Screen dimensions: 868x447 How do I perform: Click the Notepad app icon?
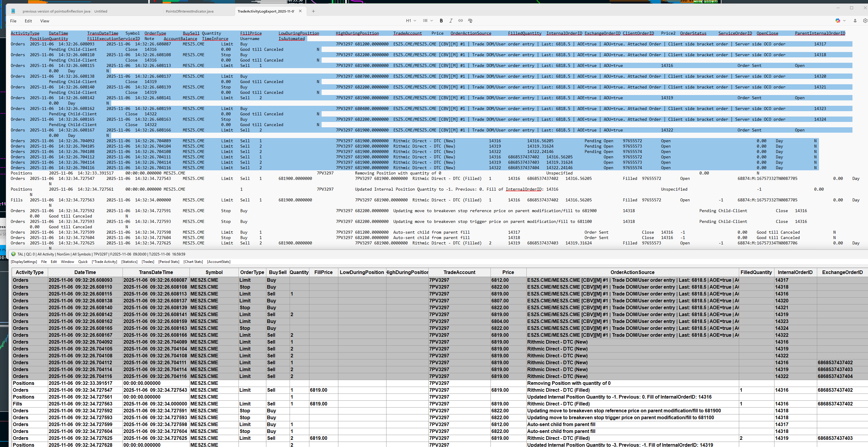pos(13,11)
